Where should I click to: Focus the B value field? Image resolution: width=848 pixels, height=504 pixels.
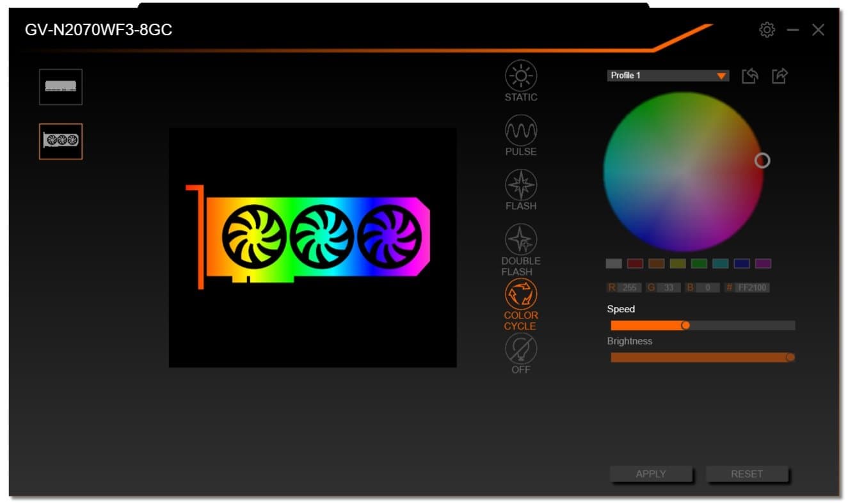point(708,288)
